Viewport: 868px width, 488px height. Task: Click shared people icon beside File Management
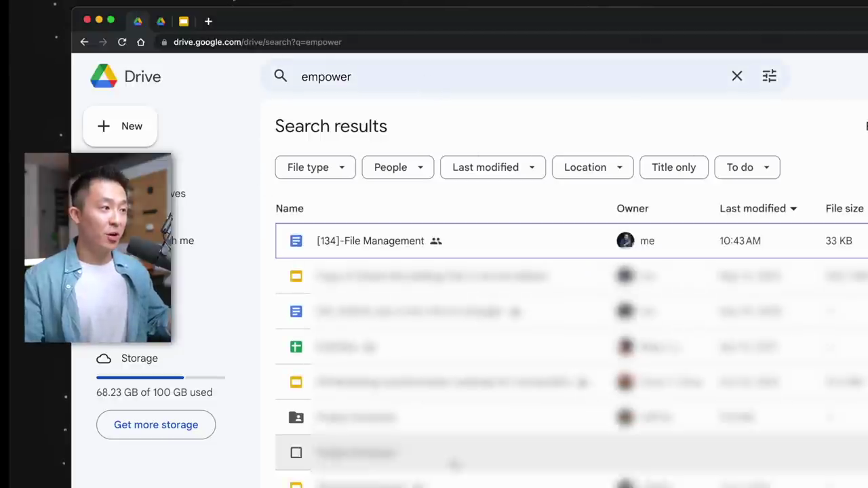pos(436,241)
